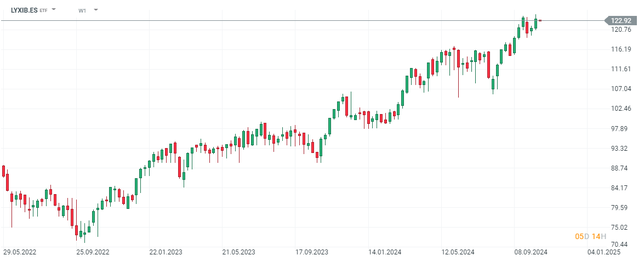Expand the W1 timeframe dropdown arrow
Image resolution: width=644 pixels, height=261 pixels.
(x=96, y=9)
